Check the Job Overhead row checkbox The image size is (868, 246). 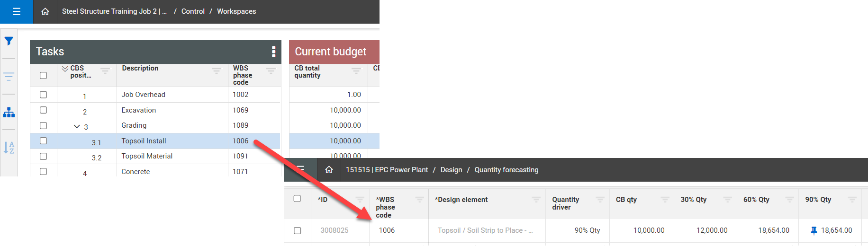44,95
